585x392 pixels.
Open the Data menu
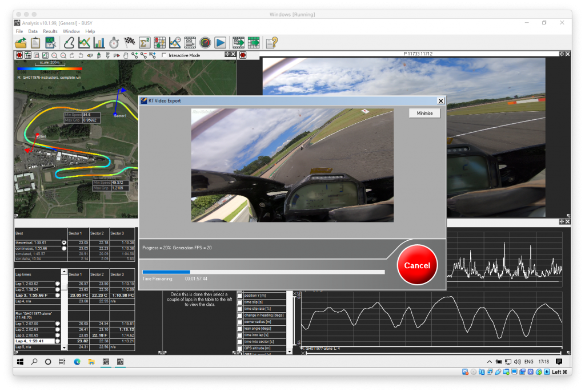[33, 31]
